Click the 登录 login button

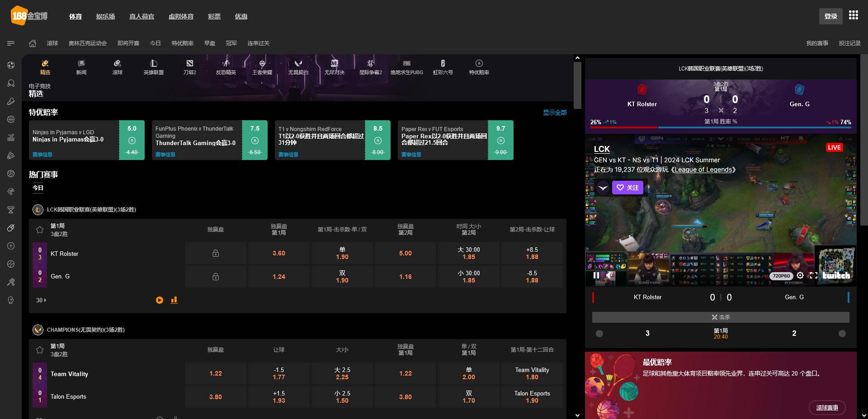point(831,16)
